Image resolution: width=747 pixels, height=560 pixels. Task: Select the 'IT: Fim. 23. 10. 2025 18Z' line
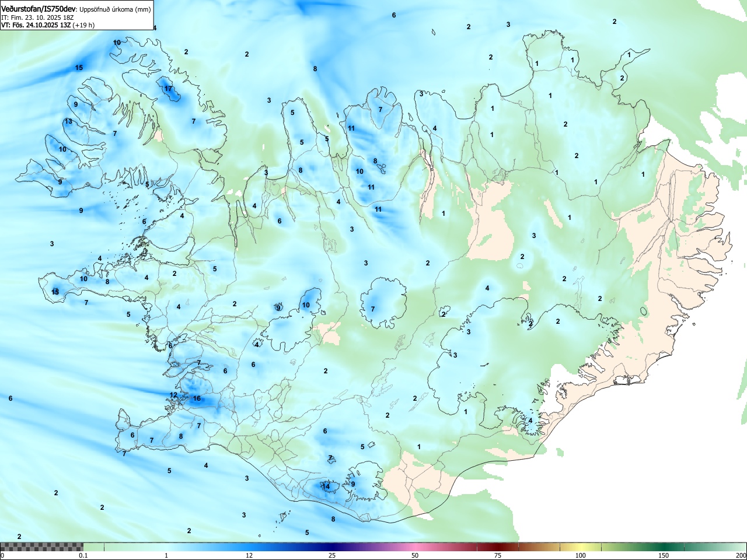point(37,17)
